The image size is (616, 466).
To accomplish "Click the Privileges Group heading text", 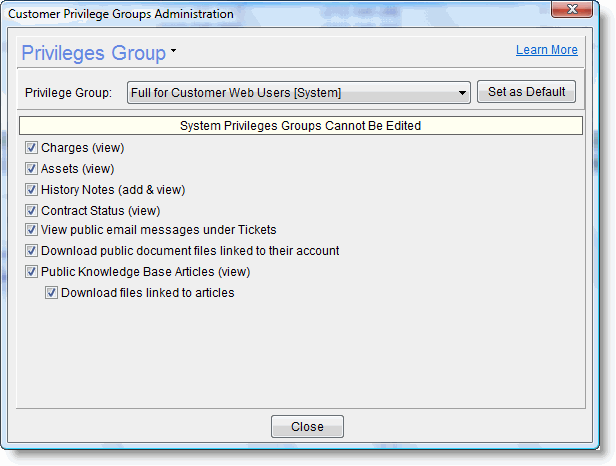I will [x=93, y=53].
